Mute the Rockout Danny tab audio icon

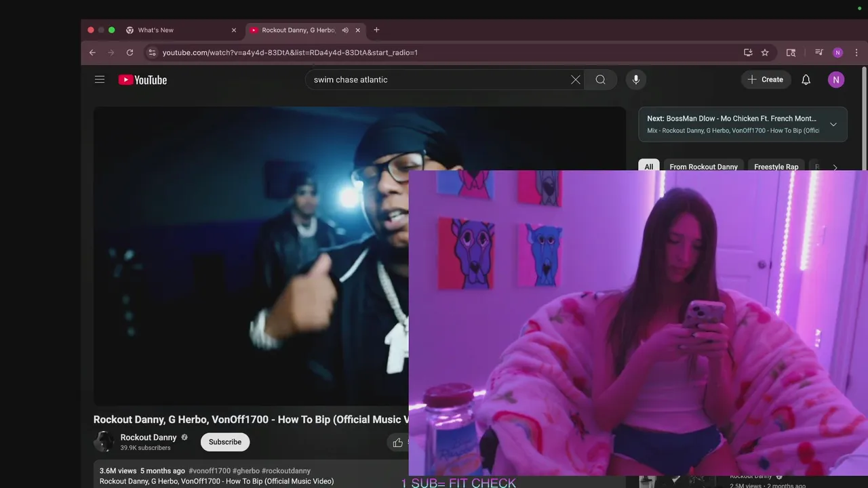(x=345, y=30)
